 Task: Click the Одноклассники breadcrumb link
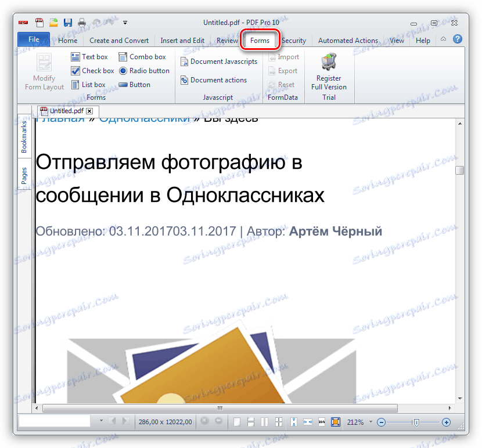pyautogui.click(x=145, y=120)
